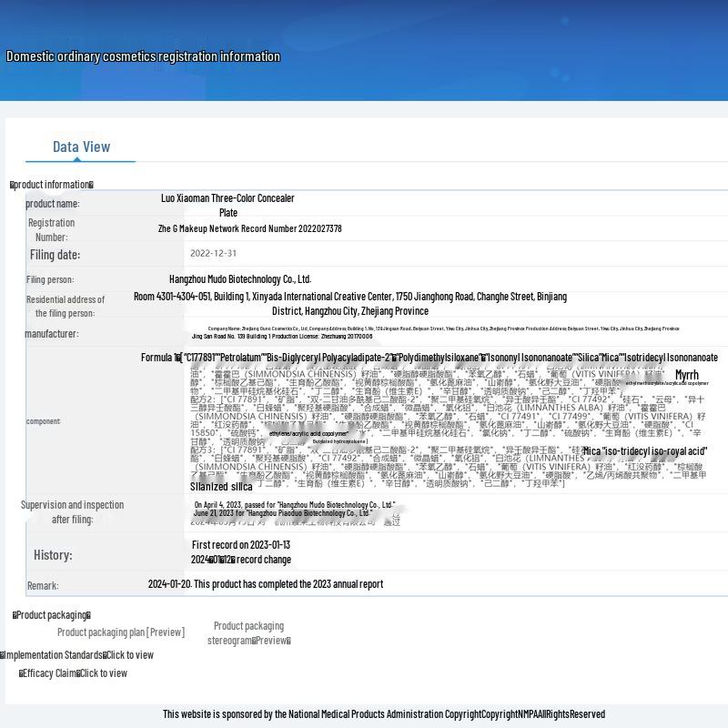Preview the Product packaging plan
Image resolution: width=728 pixels, height=728 pixels.
point(121,632)
